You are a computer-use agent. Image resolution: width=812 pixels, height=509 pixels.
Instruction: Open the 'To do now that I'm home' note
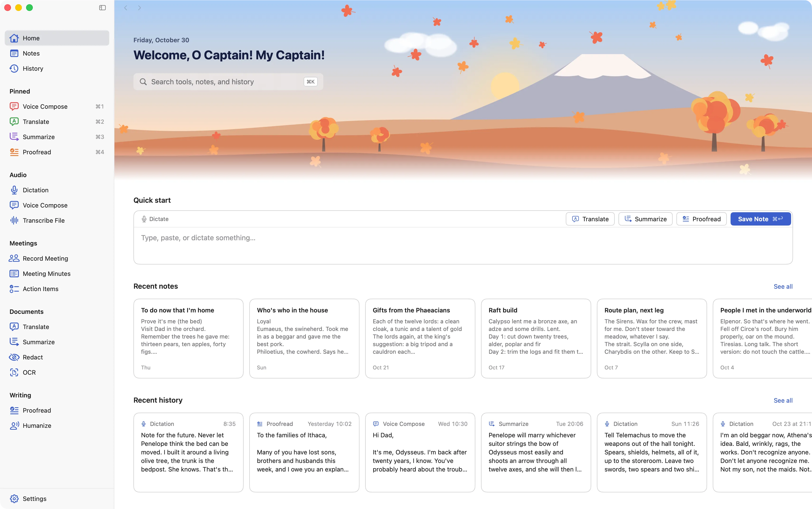(x=188, y=338)
